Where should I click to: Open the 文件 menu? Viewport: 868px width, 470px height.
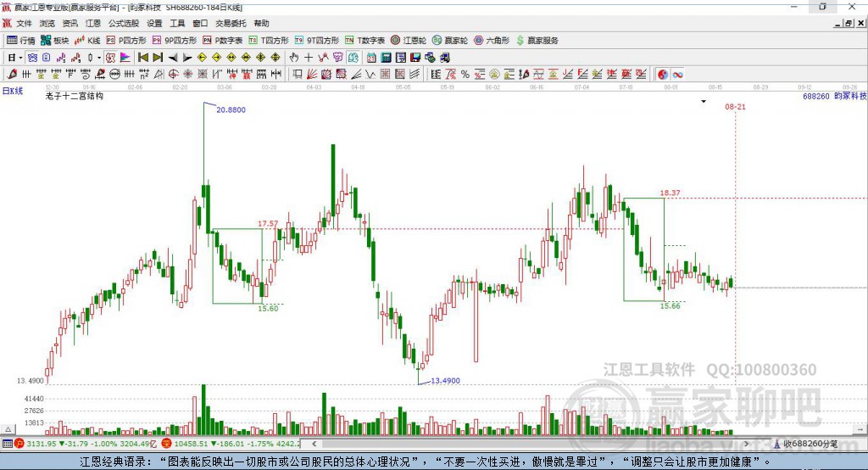click(25, 23)
